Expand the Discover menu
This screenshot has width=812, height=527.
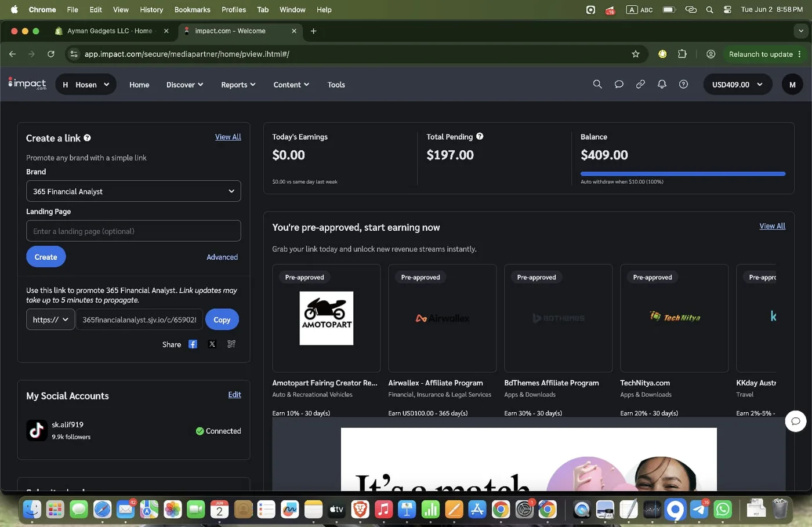[185, 85]
